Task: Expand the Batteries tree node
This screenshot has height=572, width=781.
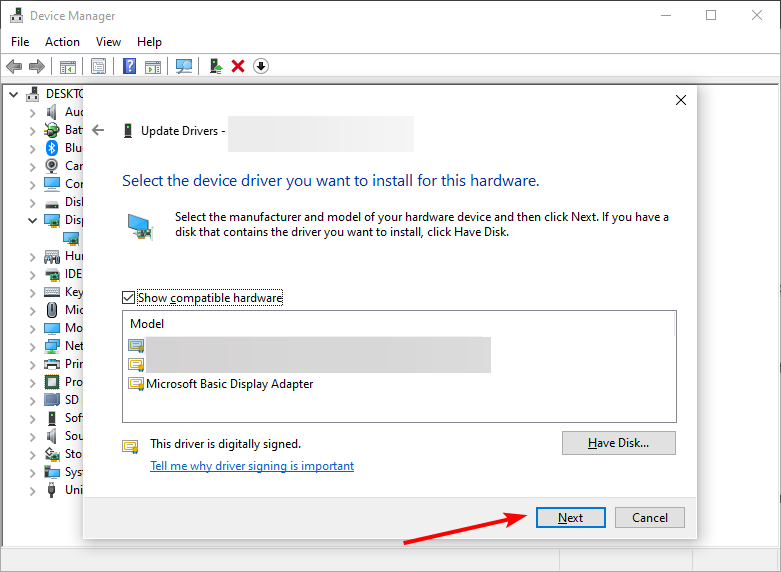Action: (x=32, y=131)
